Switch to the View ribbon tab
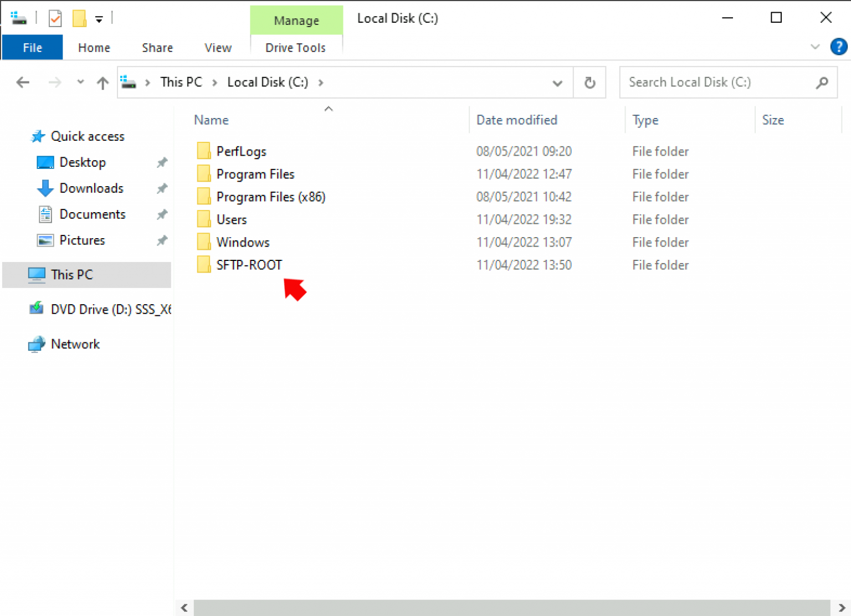The width and height of the screenshot is (851, 616). pos(218,47)
